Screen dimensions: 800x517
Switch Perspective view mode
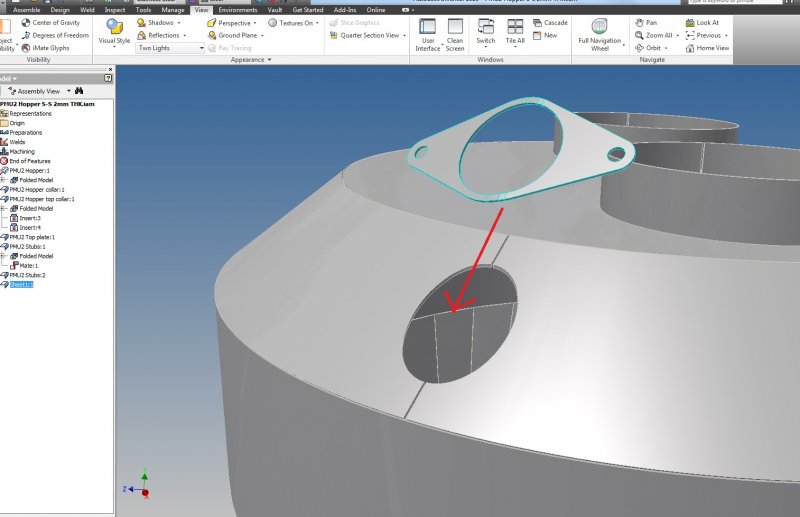[x=229, y=23]
